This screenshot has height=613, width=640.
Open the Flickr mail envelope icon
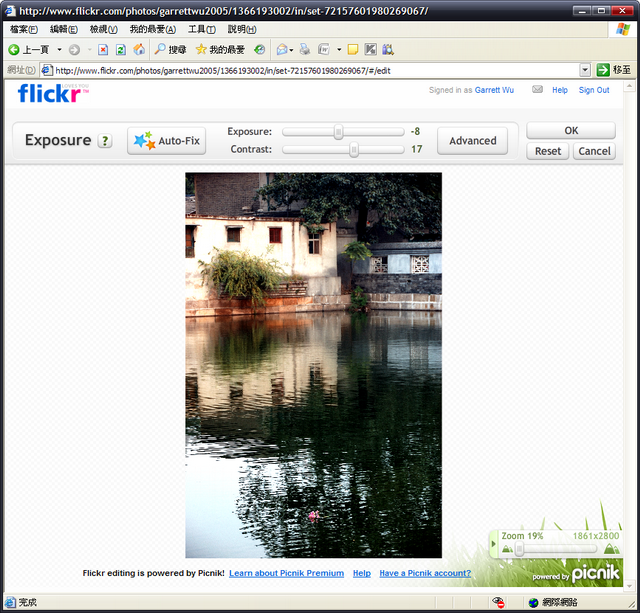pos(537,89)
